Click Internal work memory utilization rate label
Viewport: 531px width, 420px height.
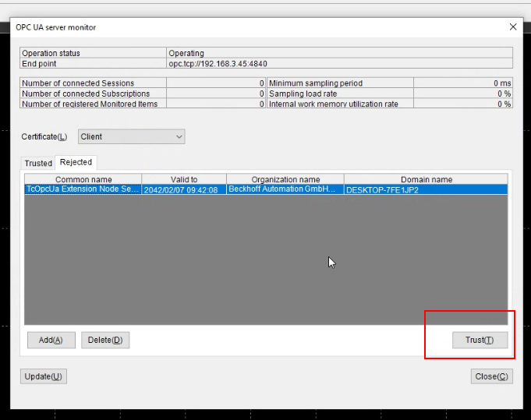(333, 104)
